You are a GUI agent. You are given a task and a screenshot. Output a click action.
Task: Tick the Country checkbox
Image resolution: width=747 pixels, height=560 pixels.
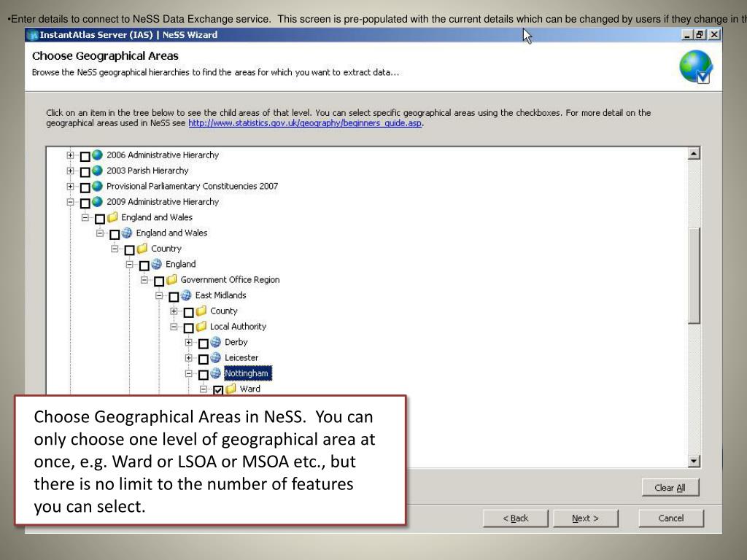130,250
